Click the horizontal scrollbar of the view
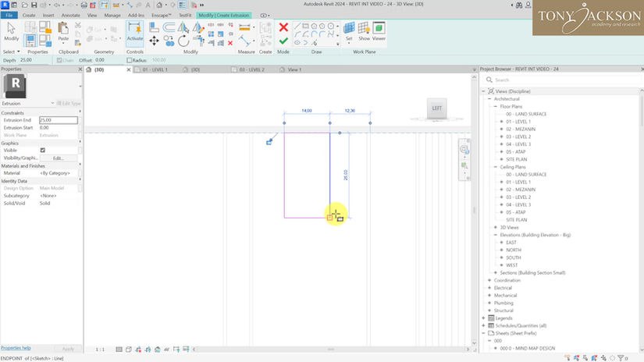 click(x=331, y=350)
